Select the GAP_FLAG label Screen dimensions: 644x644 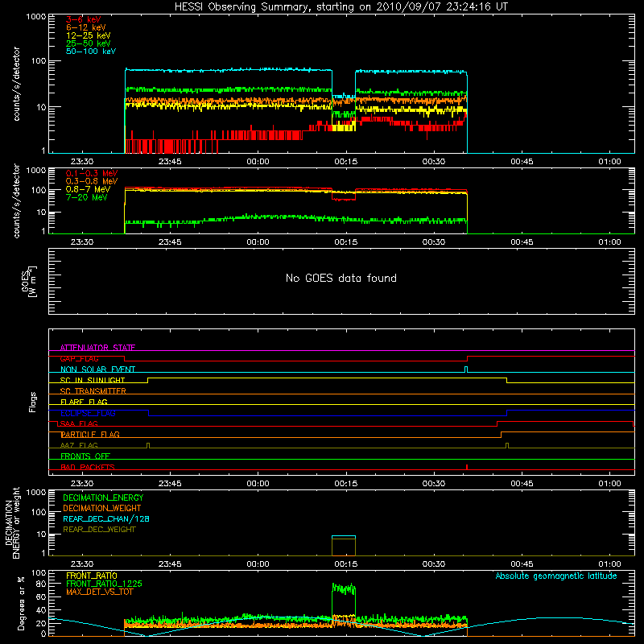[x=79, y=358]
